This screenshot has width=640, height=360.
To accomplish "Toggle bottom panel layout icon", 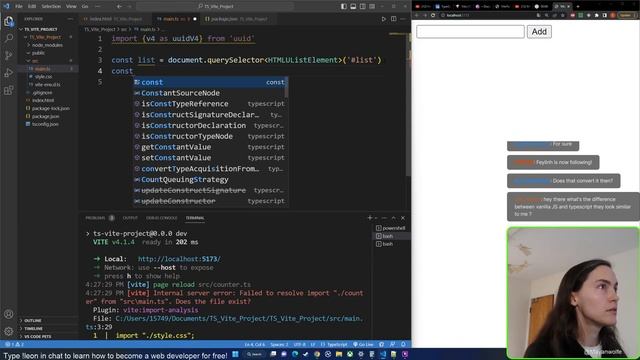I will click(x=353, y=7).
